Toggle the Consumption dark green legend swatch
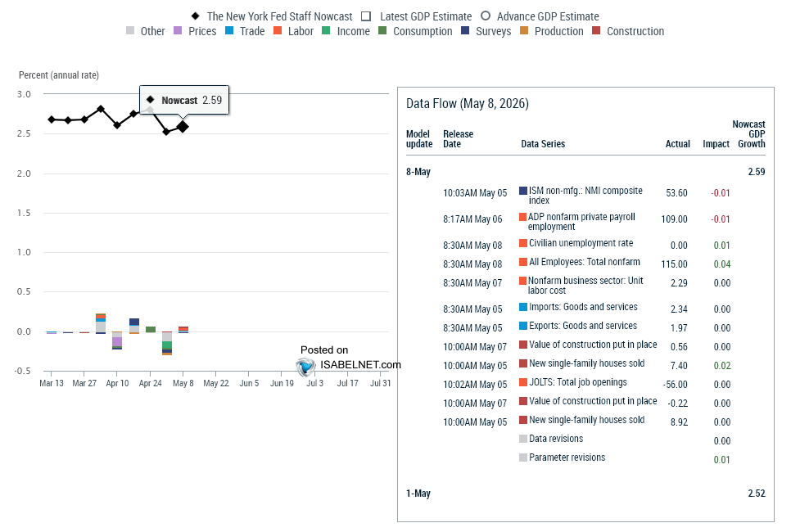The height and width of the screenshot is (532, 791). (382, 31)
